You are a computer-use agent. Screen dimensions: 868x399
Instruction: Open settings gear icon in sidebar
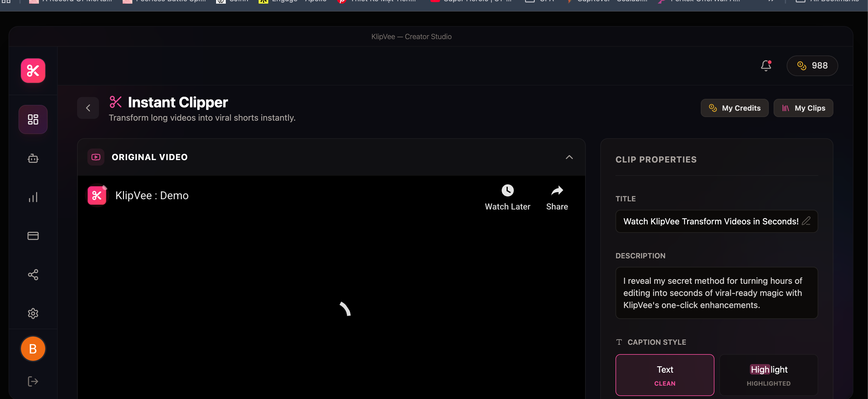[33, 313]
